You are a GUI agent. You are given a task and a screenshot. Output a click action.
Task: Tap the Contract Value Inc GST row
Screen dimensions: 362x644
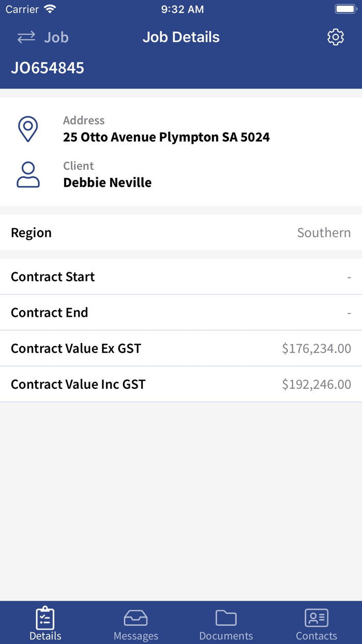coord(181,384)
